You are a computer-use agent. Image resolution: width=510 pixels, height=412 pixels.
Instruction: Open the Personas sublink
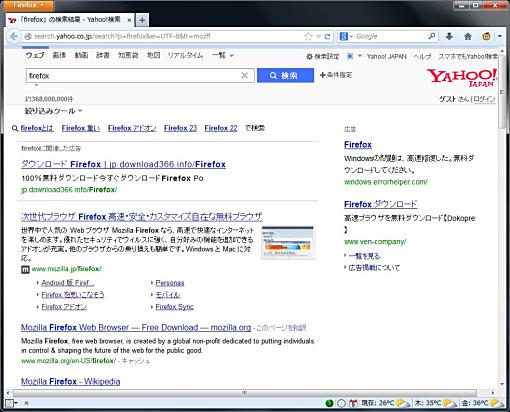(x=170, y=283)
